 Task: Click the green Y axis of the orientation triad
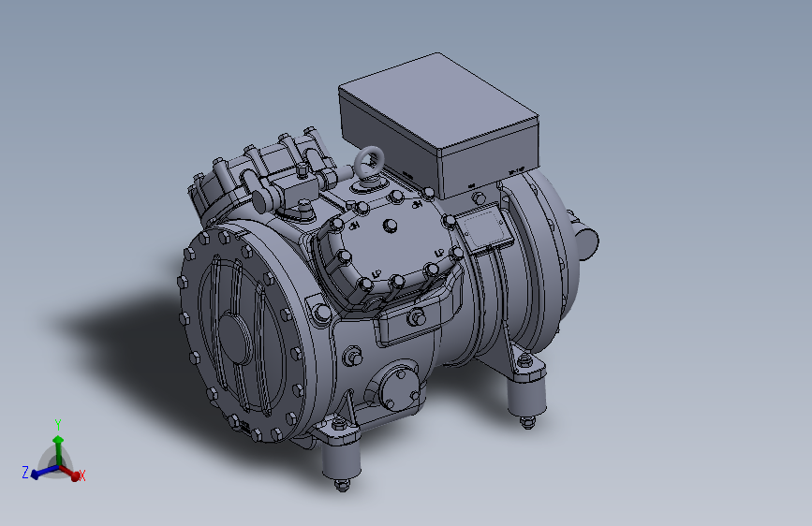point(58,450)
